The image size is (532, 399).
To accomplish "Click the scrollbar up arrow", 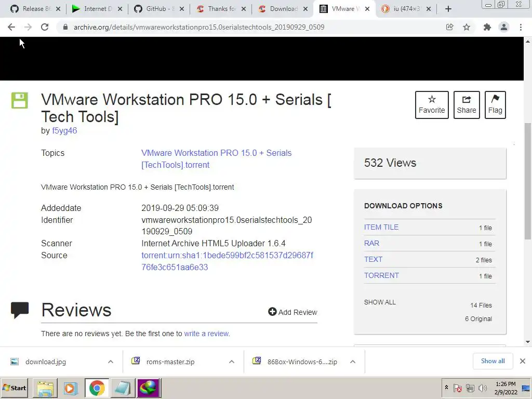I will pyautogui.click(x=528, y=42).
